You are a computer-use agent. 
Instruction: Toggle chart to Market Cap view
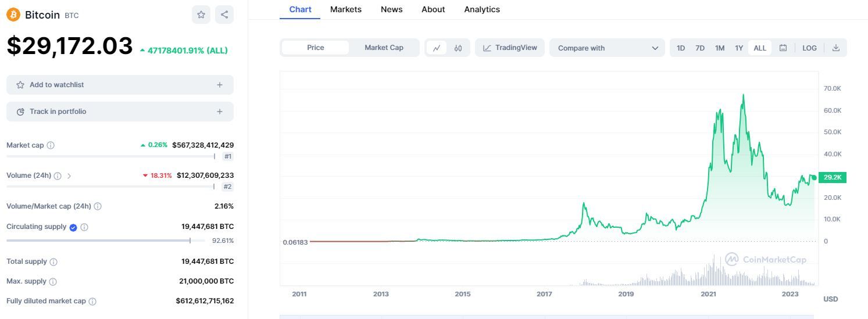(384, 48)
